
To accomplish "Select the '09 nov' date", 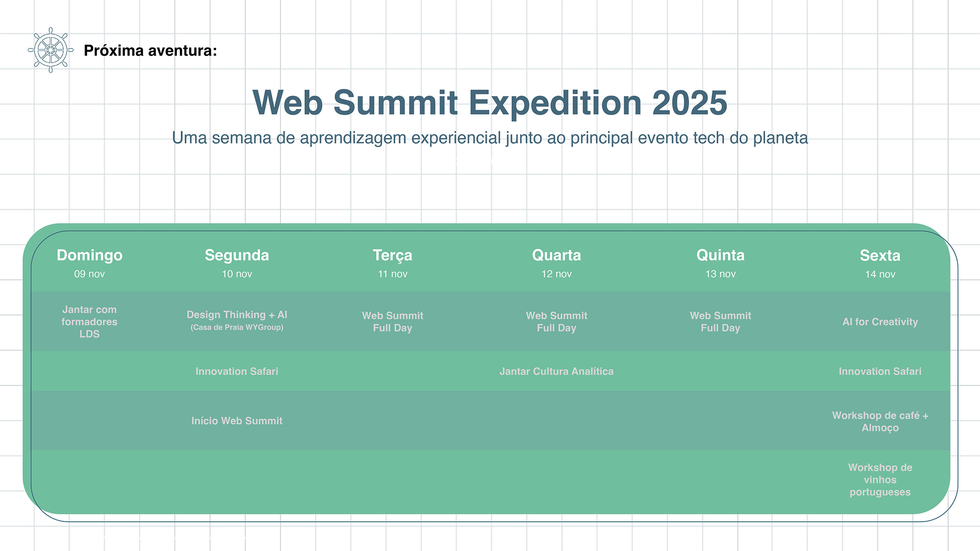I will 89,274.
